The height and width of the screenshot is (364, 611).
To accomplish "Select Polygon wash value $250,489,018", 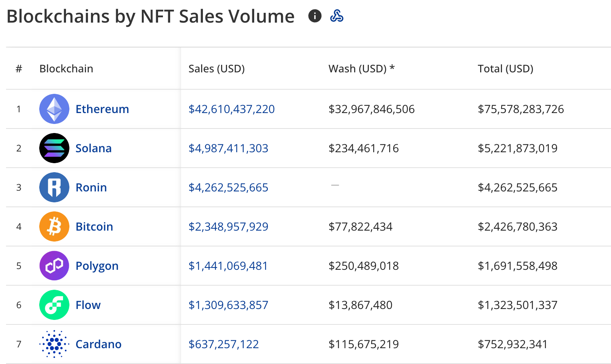I will click(x=364, y=266).
